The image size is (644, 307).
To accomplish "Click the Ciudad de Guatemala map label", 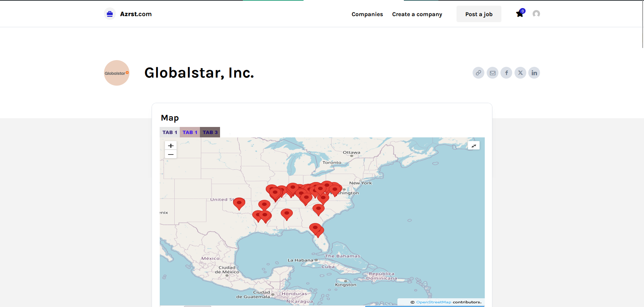I will click(x=253, y=295).
